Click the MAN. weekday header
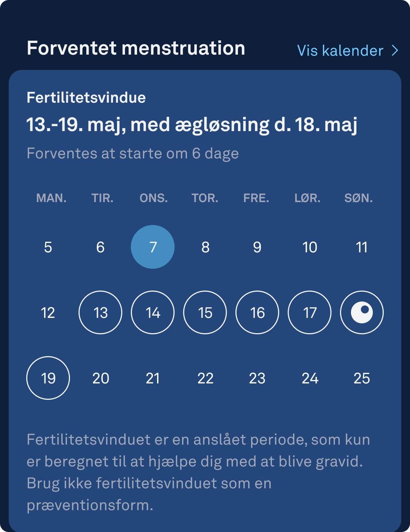The image size is (410, 532). (51, 198)
